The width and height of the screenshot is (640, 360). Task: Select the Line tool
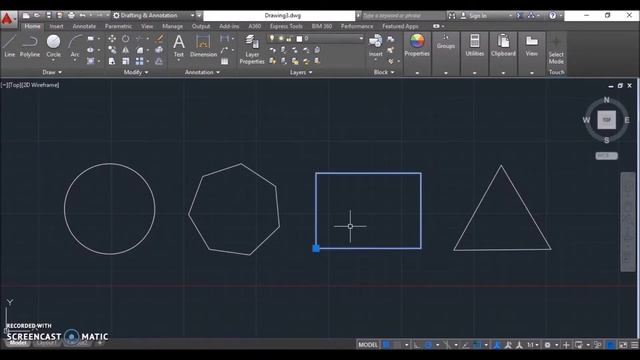click(x=9, y=46)
